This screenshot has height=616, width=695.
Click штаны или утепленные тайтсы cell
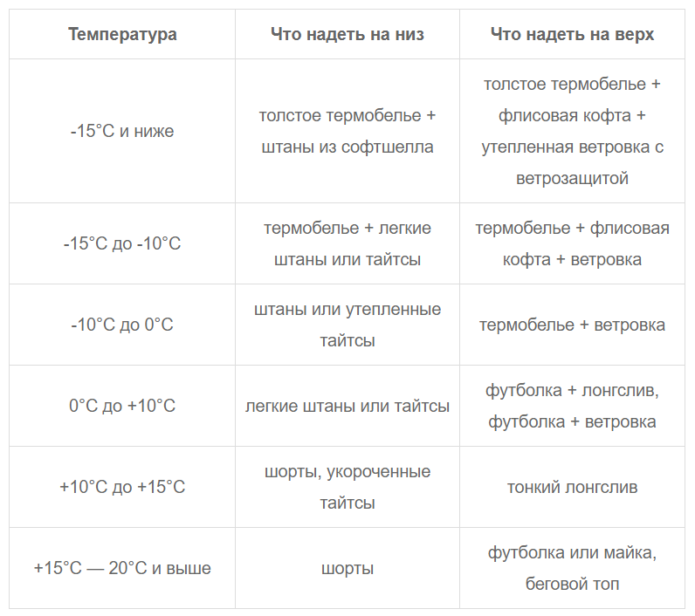(347, 325)
